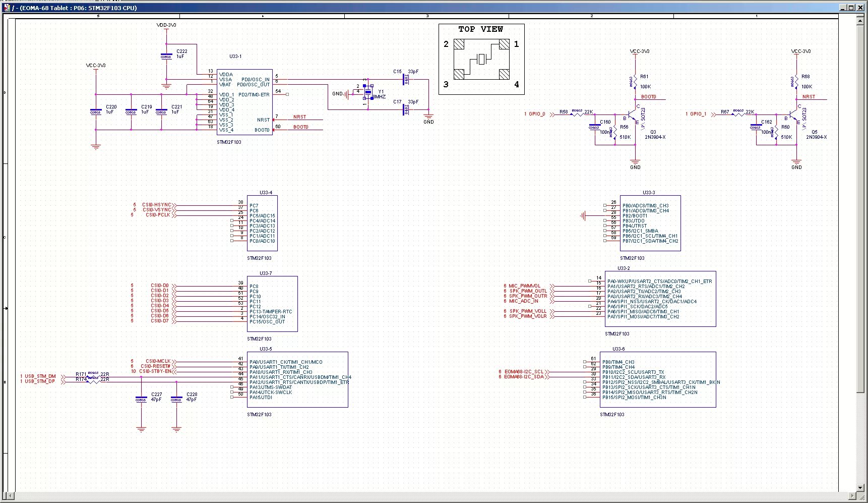Click the EOMA68-I2C_SCL net label
This screenshot has height=503, width=868.
pyautogui.click(x=524, y=372)
